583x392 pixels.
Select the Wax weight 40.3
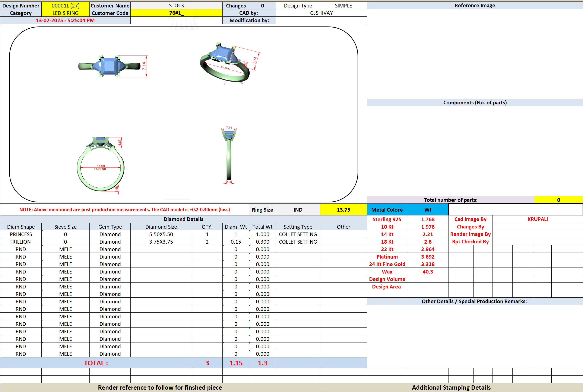coord(428,272)
